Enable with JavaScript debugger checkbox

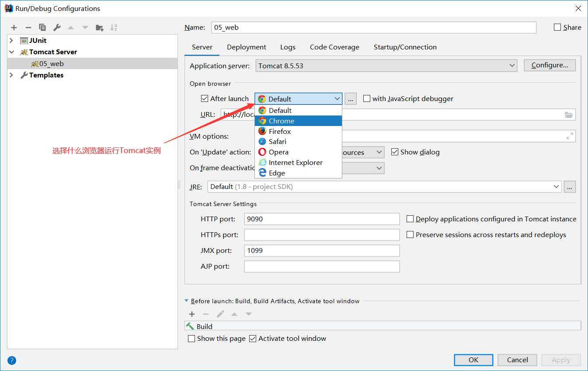[x=367, y=98]
